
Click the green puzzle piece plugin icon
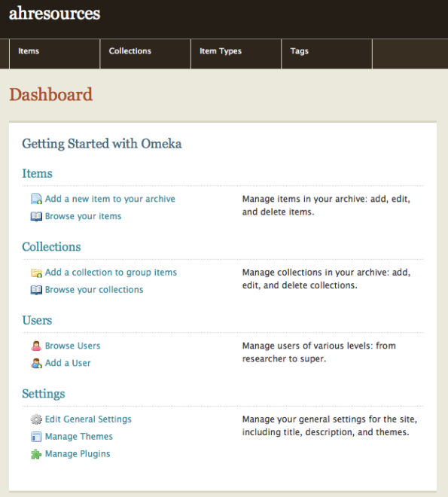[x=36, y=454]
